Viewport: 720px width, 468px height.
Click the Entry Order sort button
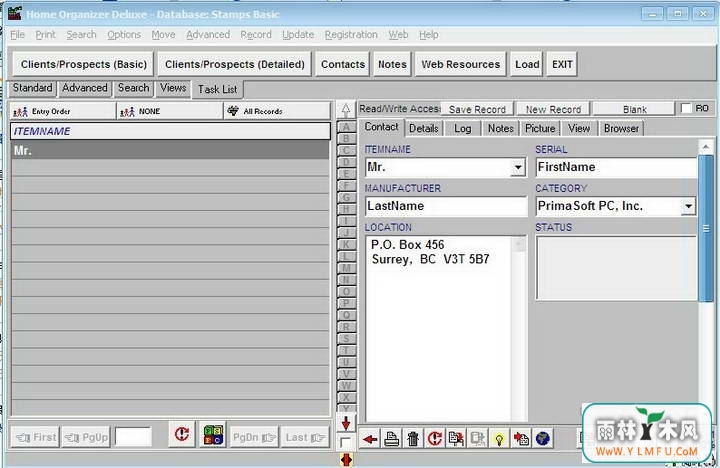[62, 111]
